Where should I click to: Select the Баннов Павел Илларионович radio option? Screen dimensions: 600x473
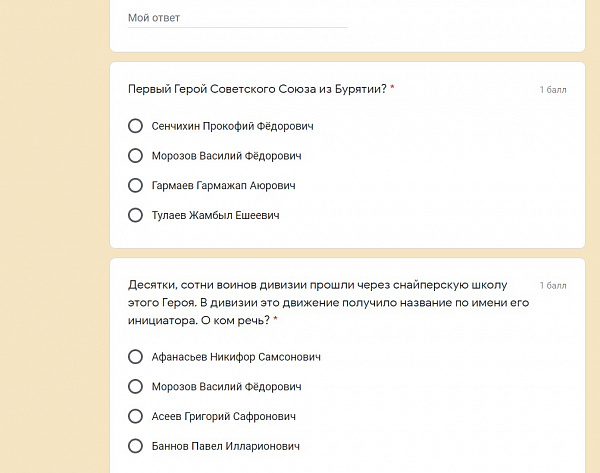point(136,446)
